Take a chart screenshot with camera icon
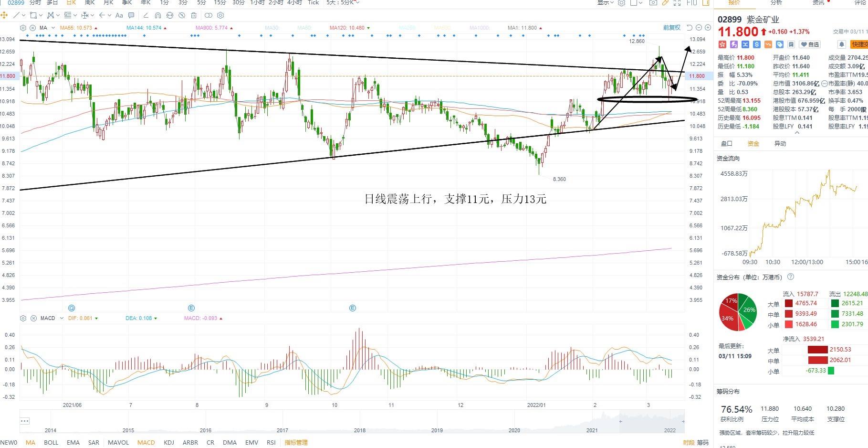Viewport: 868px width, 448px height. pos(653,2)
